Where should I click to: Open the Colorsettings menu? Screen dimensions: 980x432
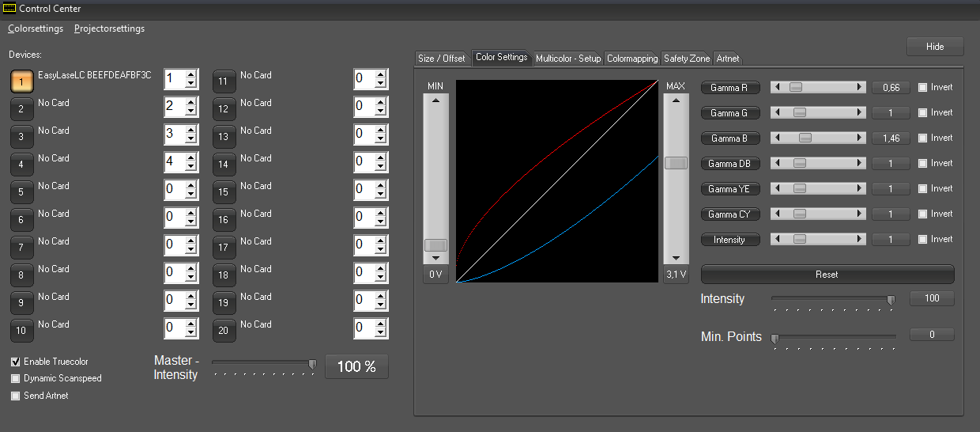[36, 28]
